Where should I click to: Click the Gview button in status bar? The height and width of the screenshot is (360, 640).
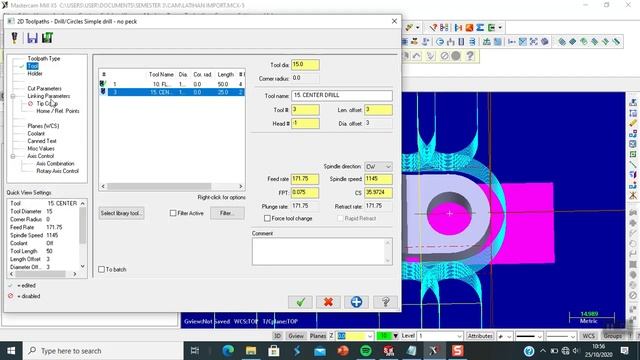pos(296,336)
